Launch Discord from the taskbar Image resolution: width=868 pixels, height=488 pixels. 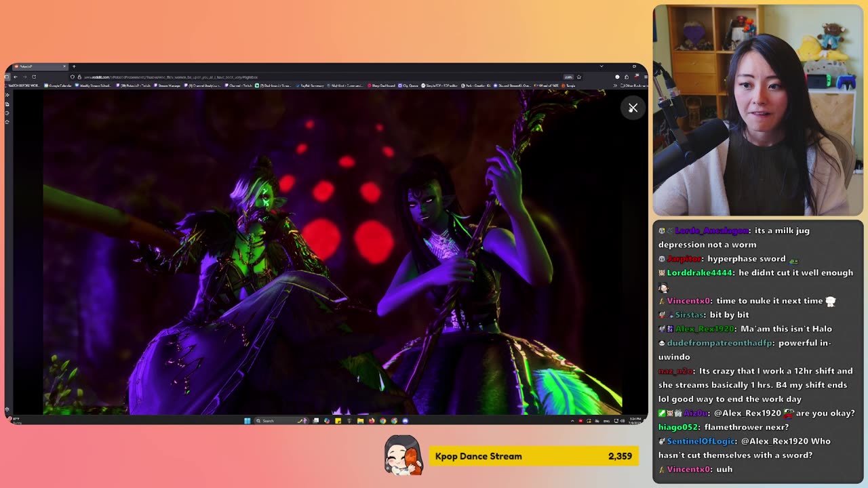(406, 421)
